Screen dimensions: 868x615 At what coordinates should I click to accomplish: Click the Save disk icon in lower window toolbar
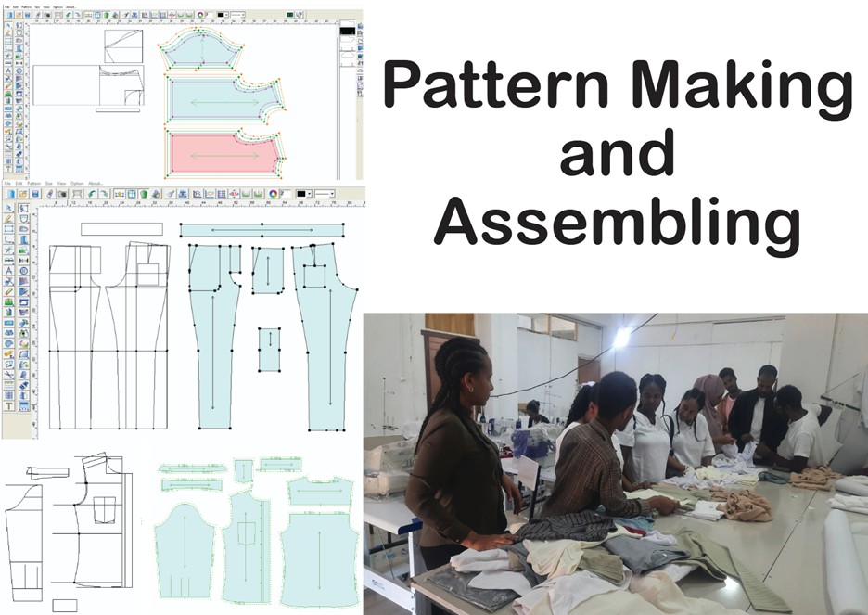click(x=35, y=193)
